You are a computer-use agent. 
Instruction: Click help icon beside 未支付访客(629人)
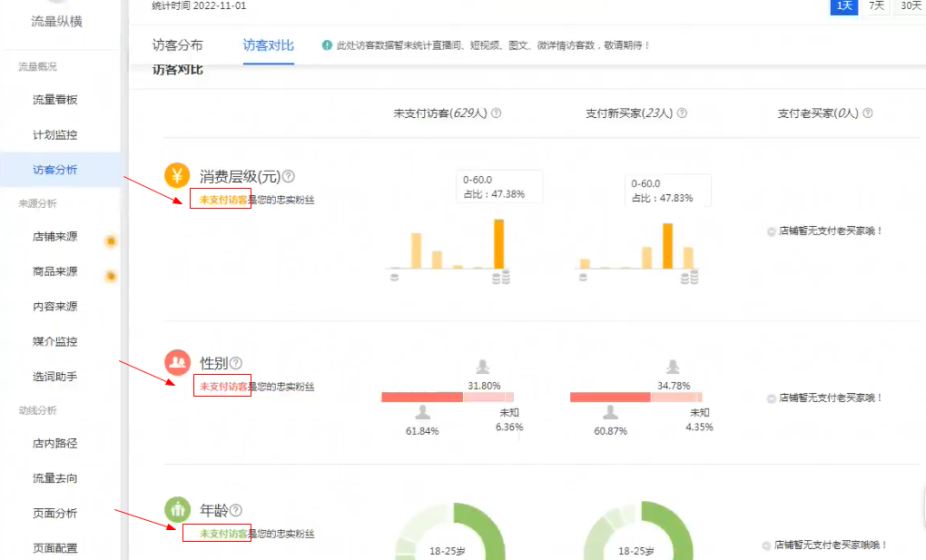pos(496,113)
